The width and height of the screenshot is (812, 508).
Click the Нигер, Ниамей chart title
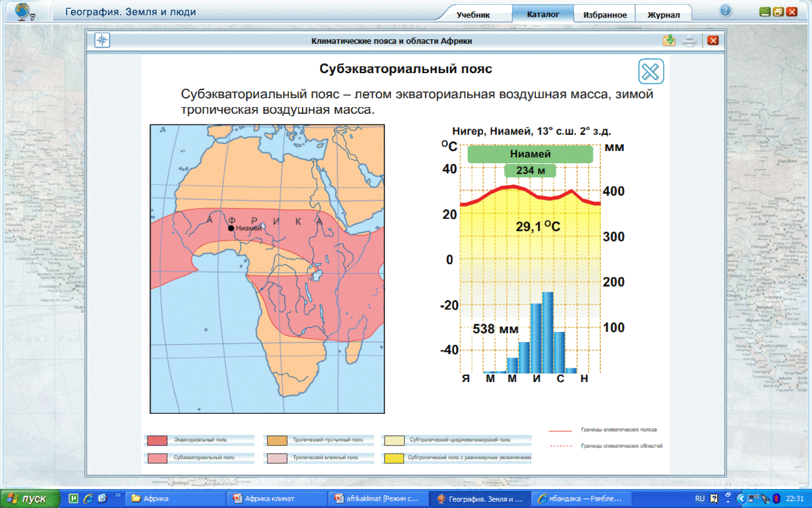point(531,131)
